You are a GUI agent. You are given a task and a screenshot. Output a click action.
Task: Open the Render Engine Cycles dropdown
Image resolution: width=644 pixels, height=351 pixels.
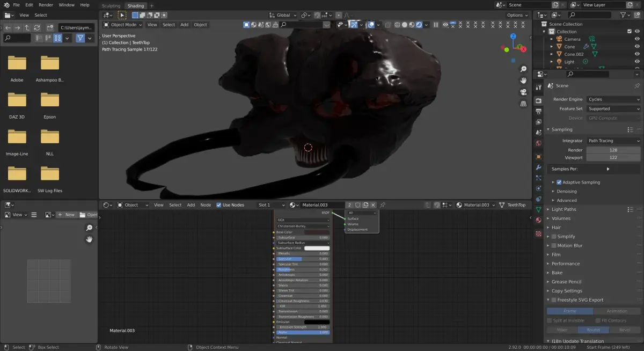613,99
